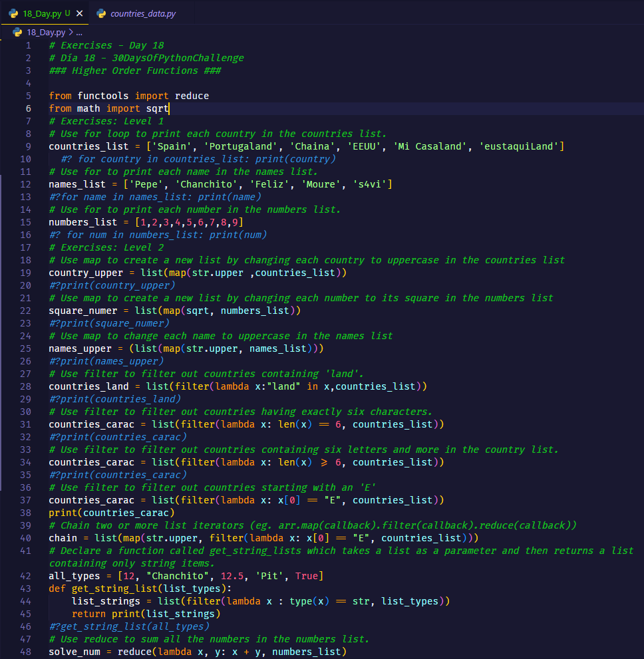Image resolution: width=644 pixels, height=659 pixels.
Task: Click the "land" string in the lambda
Action: pyautogui.click(x=284, y=386)
